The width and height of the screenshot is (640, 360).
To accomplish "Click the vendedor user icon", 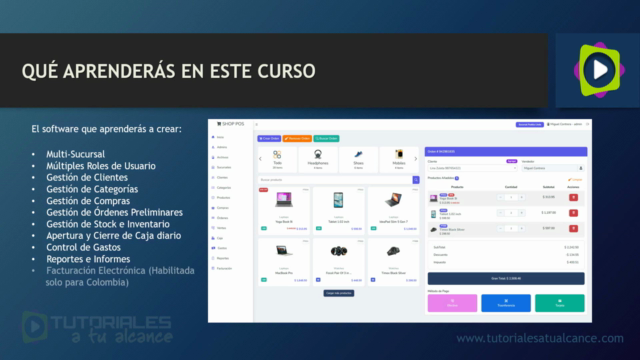I will (x=581, y=168).
